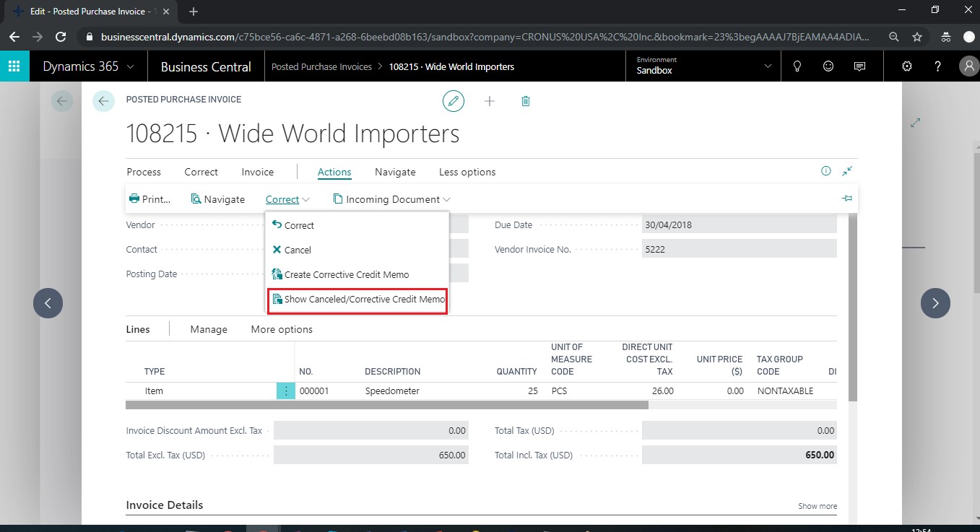The height and width of the screenshot is (532, 980).
Task: Click the browser address bar URL
Action: 485,37
